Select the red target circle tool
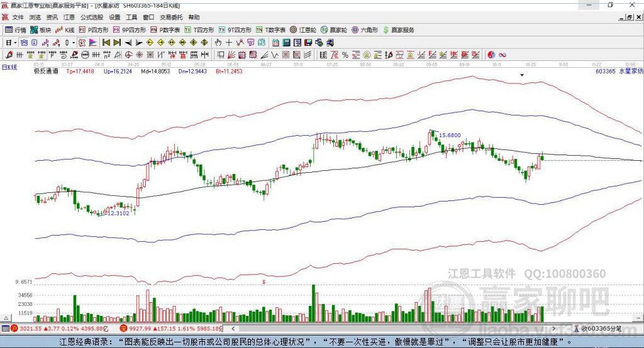Viewport: 644px width, 348px height. [x=128, y=55]
